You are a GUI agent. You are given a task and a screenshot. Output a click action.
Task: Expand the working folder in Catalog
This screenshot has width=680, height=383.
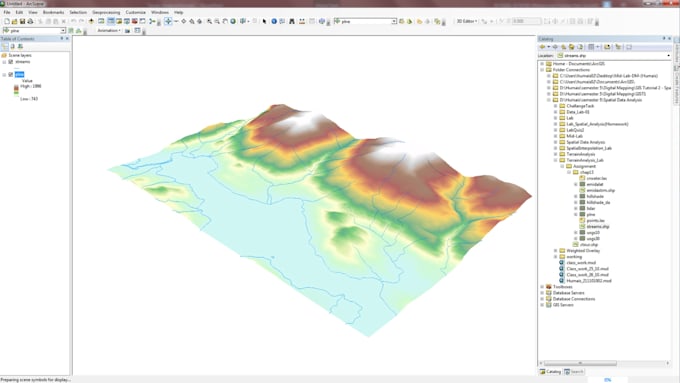[556, 257]
